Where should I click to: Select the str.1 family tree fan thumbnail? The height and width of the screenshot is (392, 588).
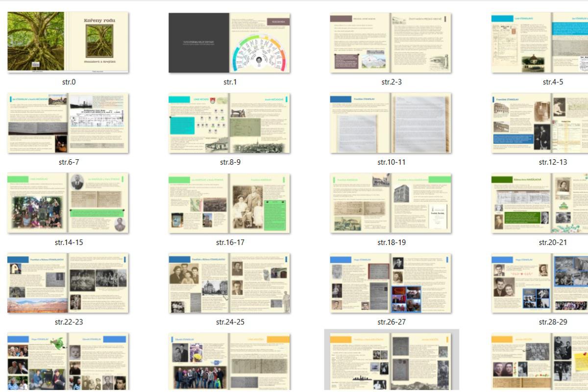[x=229, y=43]
